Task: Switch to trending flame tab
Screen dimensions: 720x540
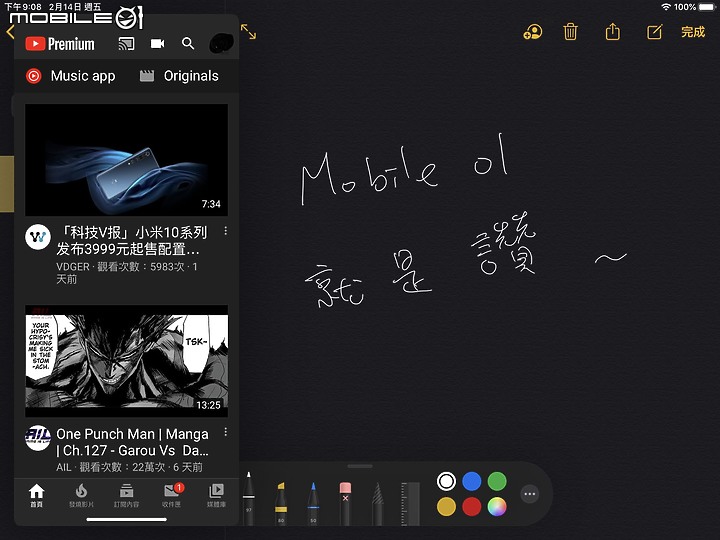Action: click(x=81, y=495)
